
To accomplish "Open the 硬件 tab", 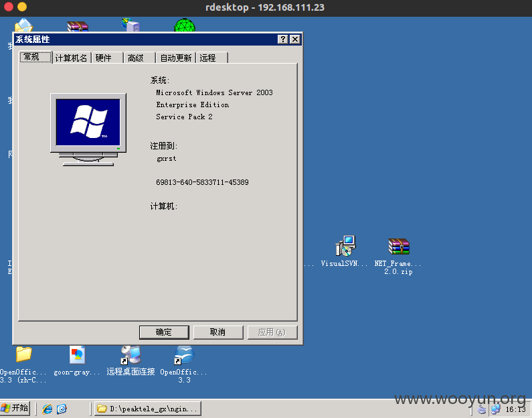I will click(x=106, y=58).
